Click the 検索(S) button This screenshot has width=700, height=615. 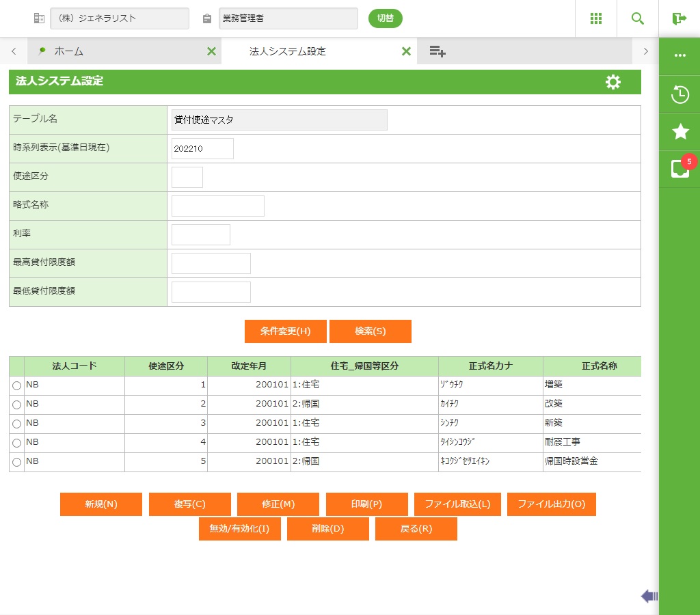tap(370, 331)
